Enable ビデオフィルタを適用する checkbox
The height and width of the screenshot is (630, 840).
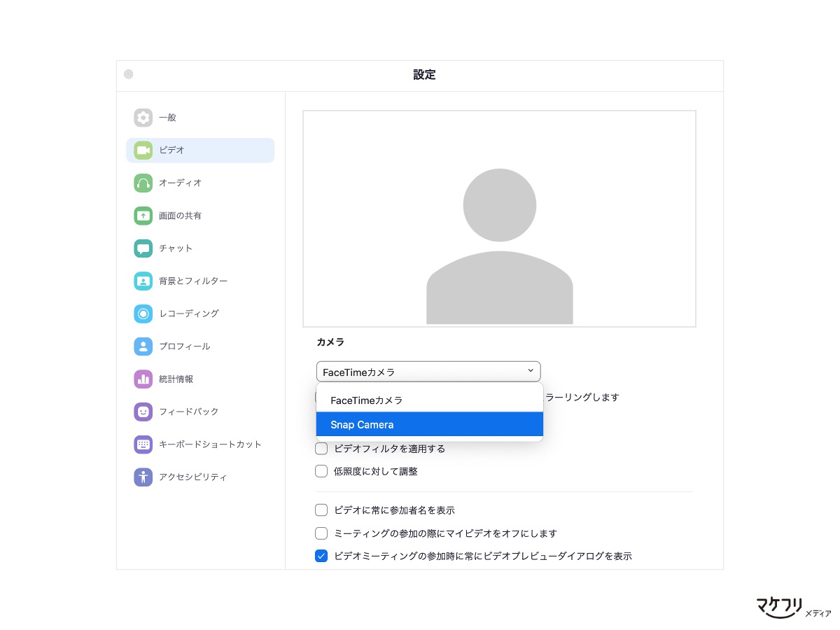[321, 449]
